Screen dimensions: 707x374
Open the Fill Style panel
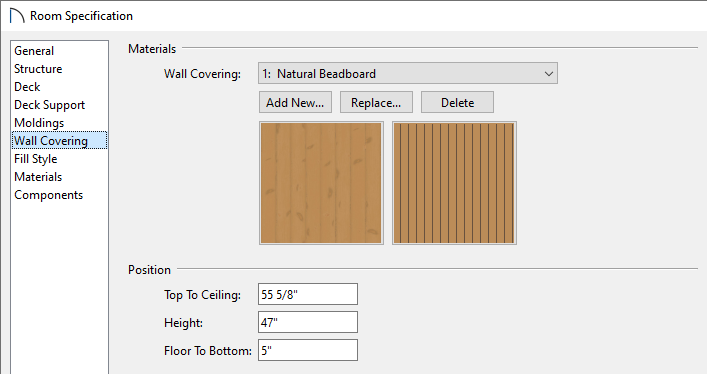pos(36,159)
